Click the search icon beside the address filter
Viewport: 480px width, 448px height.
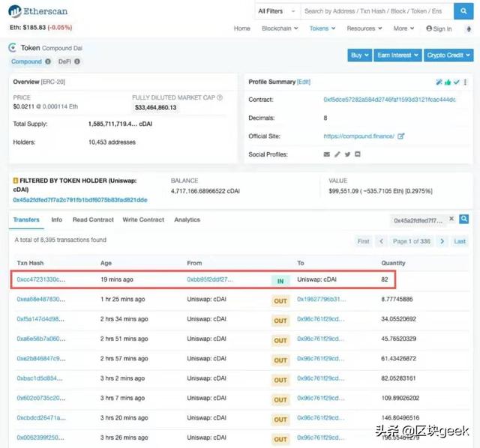point(463,219)
